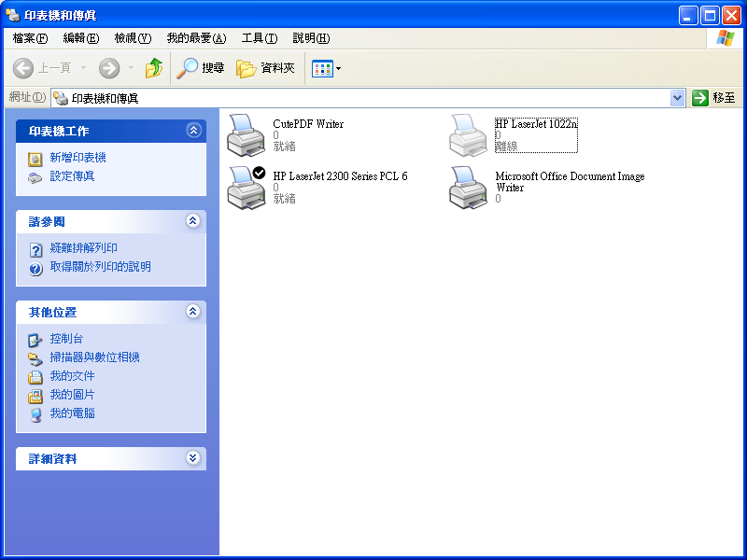Collapse the 其他位置 panel

click(193, 312)
